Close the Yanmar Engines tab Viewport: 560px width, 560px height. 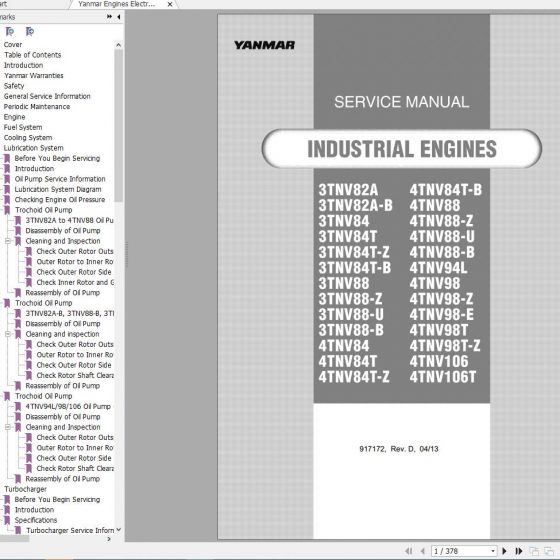pyautogui.click(x=170, y=4)
